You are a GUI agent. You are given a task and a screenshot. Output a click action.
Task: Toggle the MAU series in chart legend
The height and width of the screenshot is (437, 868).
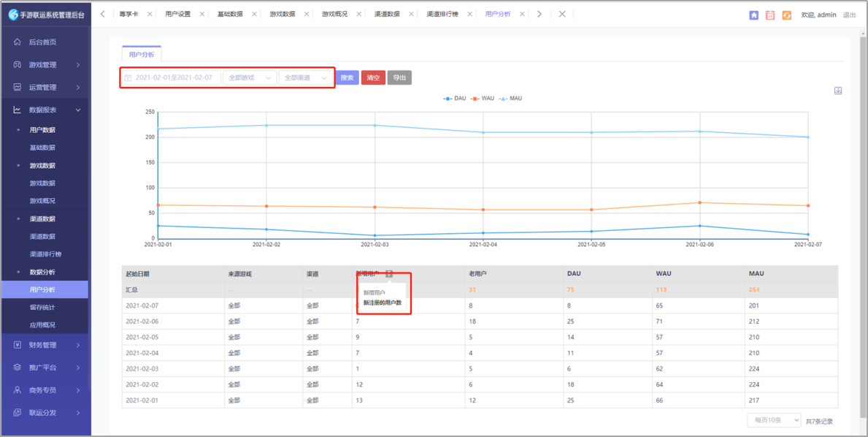click(x=510, y=98)
